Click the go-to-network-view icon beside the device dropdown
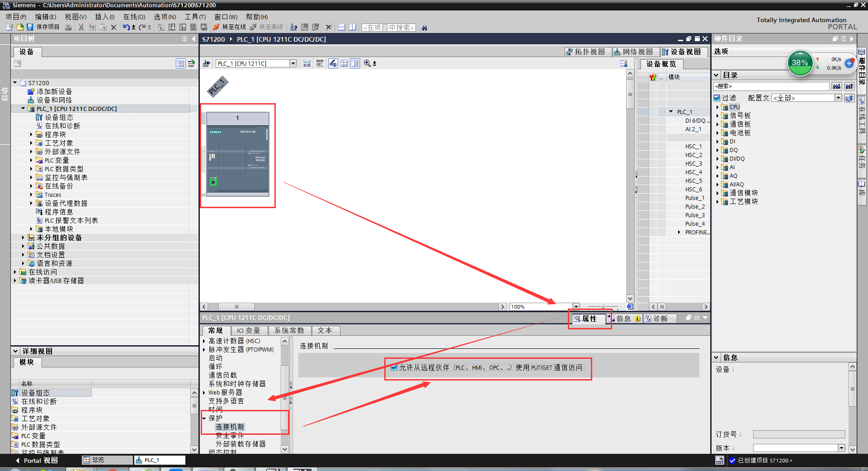The height and width of the screenshot is (471, 868). 207,63
